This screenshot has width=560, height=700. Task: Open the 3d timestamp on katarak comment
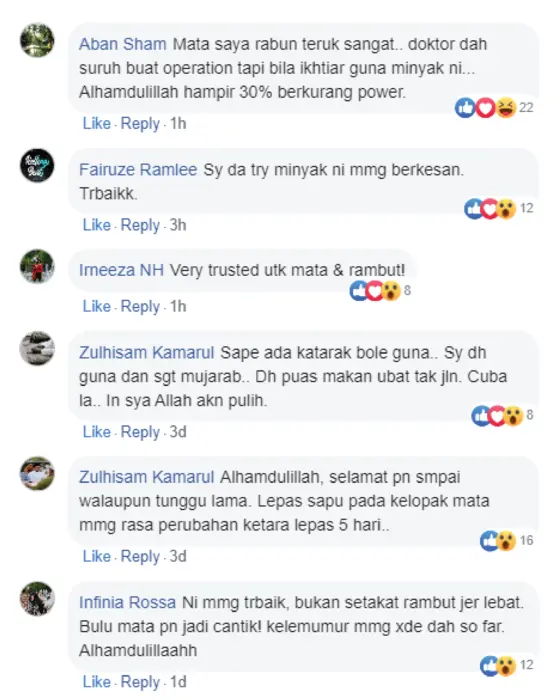(178, 432)
